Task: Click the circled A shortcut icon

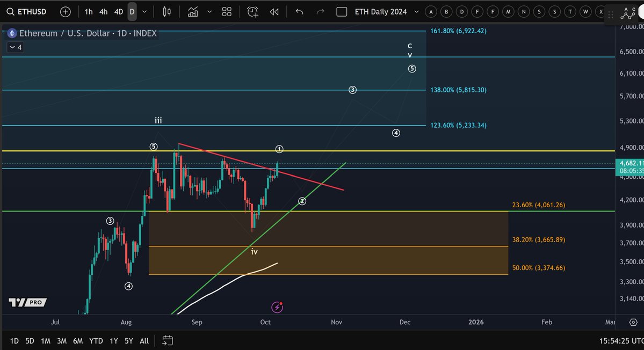Action: (x=431, y=12)
